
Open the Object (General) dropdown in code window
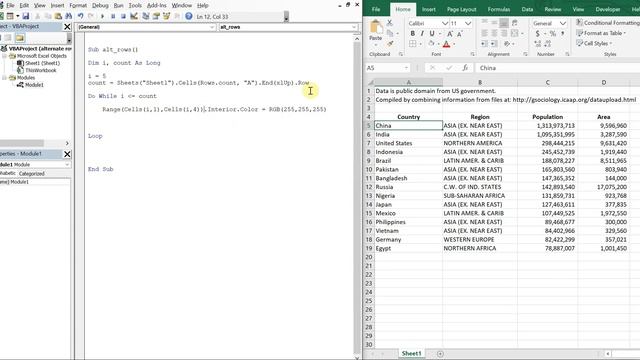pyautogui.click(x=212, y=27)
